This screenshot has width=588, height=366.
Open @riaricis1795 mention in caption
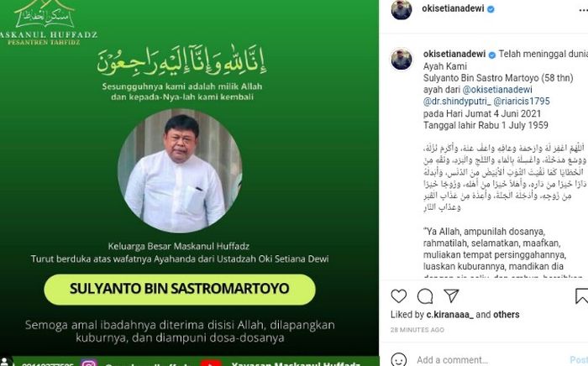(x=522, y=102)
